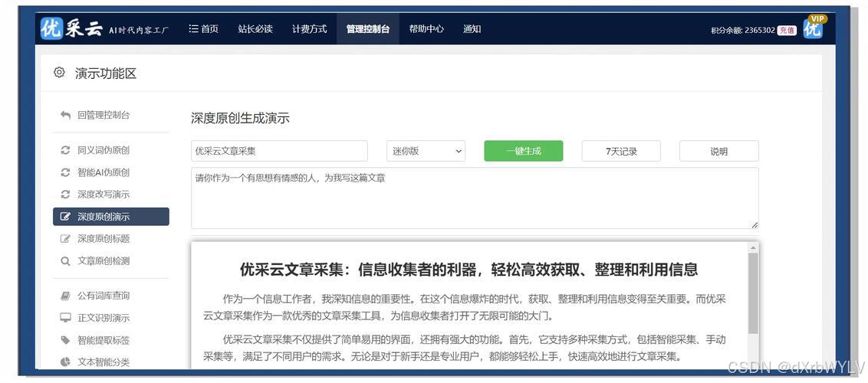Image resolution: width=868 pixels, height=383 pixels.
Task: Click the VIP avatar icon
Action: [x=814, y=28]
